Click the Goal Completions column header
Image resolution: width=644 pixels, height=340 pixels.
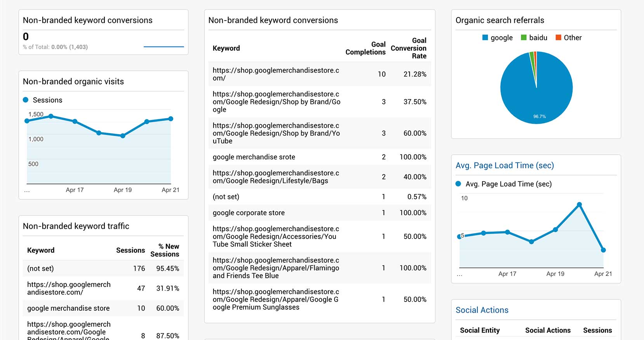coord(365,48)
